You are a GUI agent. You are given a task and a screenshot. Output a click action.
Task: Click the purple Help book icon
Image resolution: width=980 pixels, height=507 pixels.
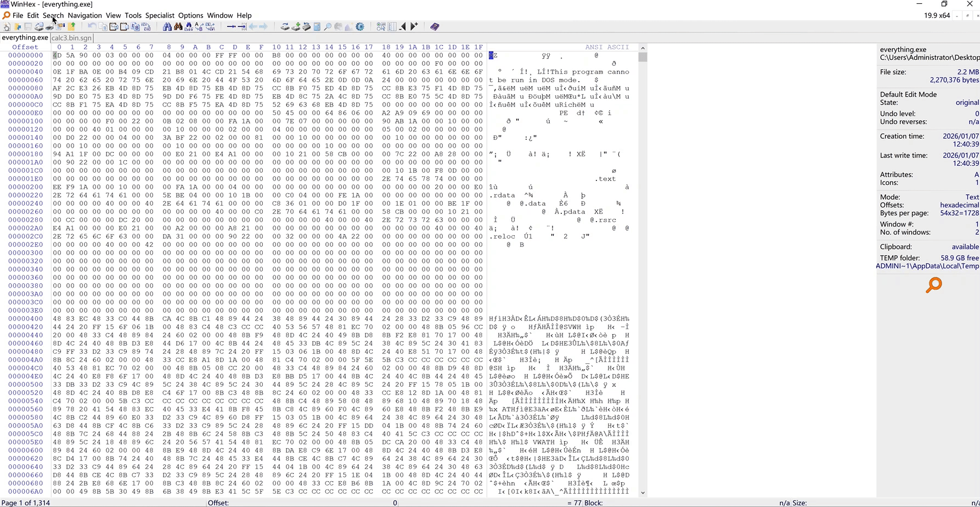[435, 26]
